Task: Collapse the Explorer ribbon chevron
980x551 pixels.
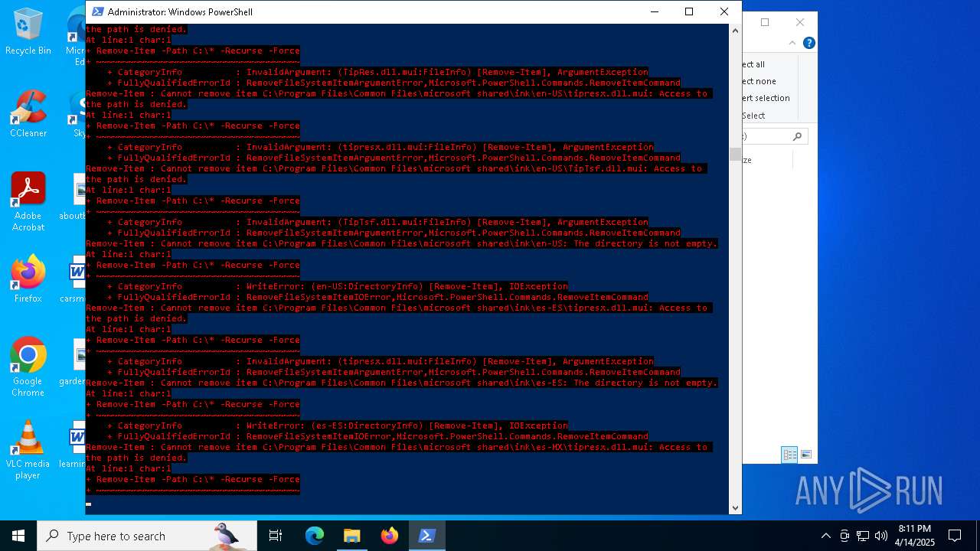Action: tap(793, 44)
